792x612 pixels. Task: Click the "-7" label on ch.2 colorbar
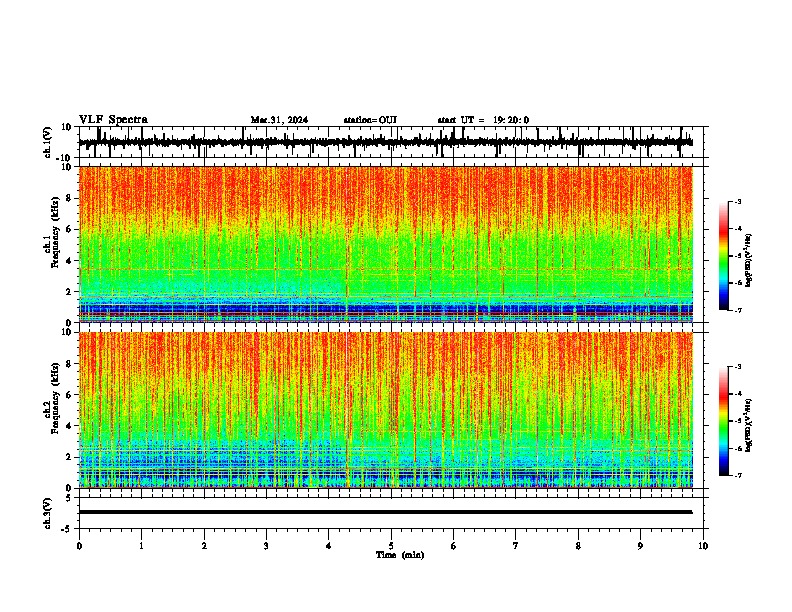click(x=737, y=475)
